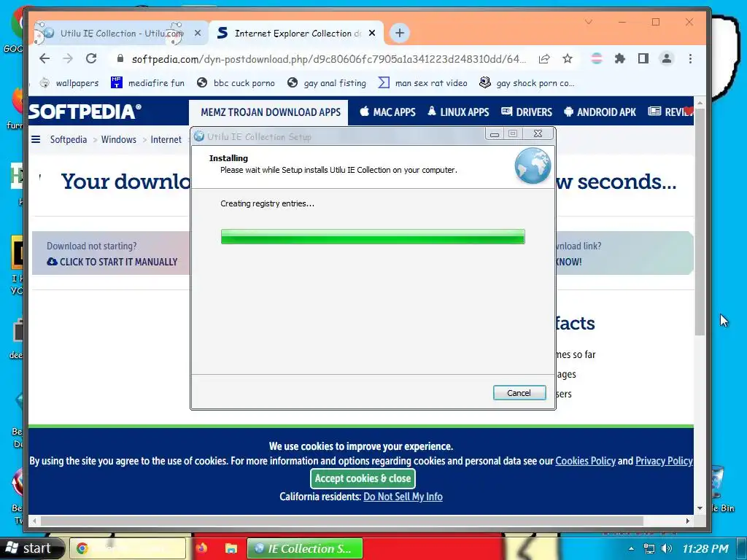
Task: Click the page's vertical scrollbar thumb
Action: pyautogui.click(x=700, y=222)
